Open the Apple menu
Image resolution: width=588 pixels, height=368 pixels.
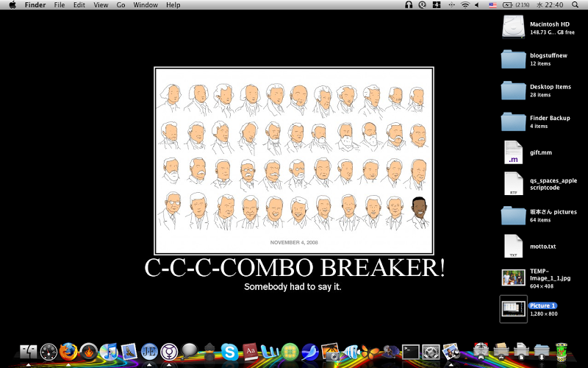tap(12, 5)
